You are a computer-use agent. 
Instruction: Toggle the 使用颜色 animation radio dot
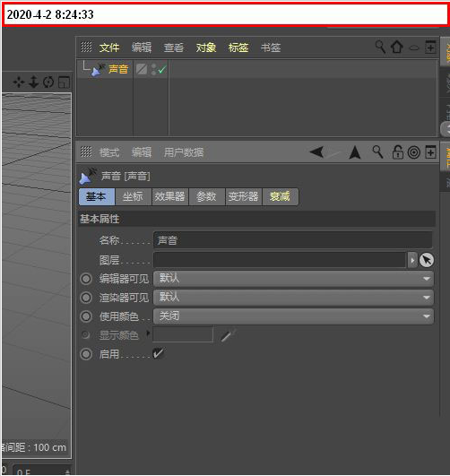[x=86, y=316]
